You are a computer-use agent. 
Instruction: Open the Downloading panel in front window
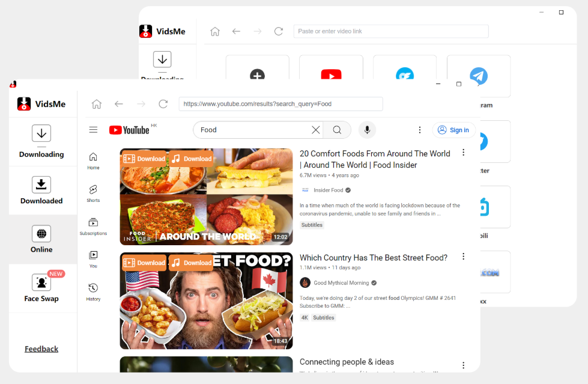[41, 141]
